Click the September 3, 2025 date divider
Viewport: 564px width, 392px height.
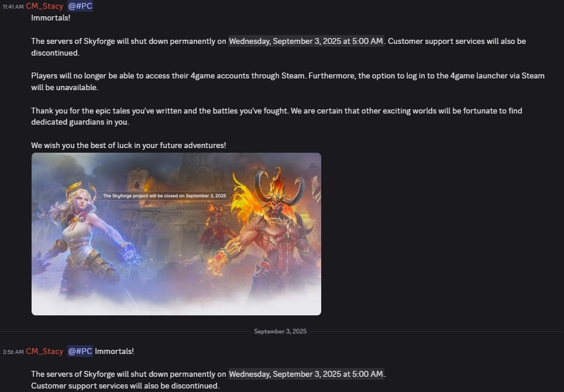click(280, 331)
